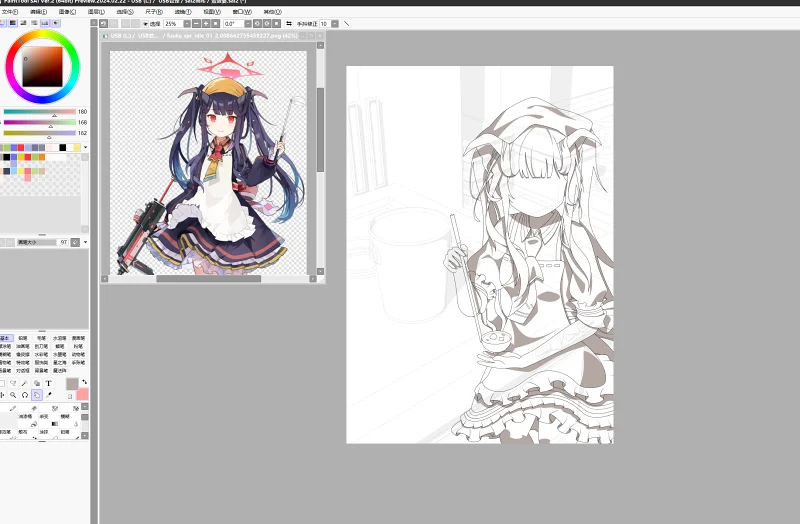Open the 窗口(W) menu
The width and height of the screenshot is (800, 524).
(242, 12)
